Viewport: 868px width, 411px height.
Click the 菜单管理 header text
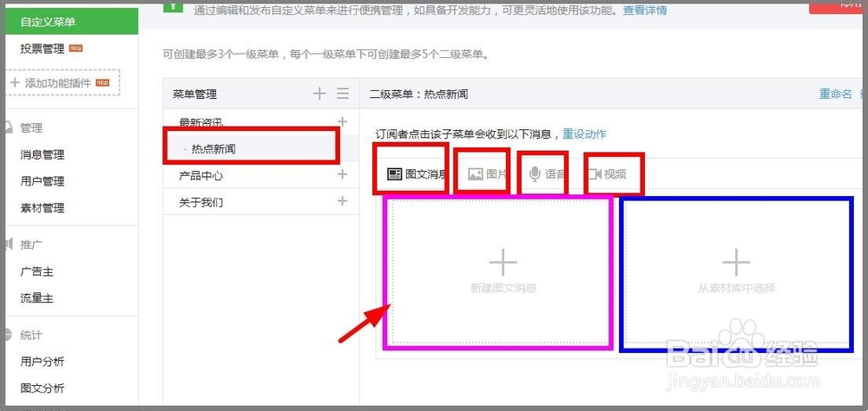click(x=194, y=94)
